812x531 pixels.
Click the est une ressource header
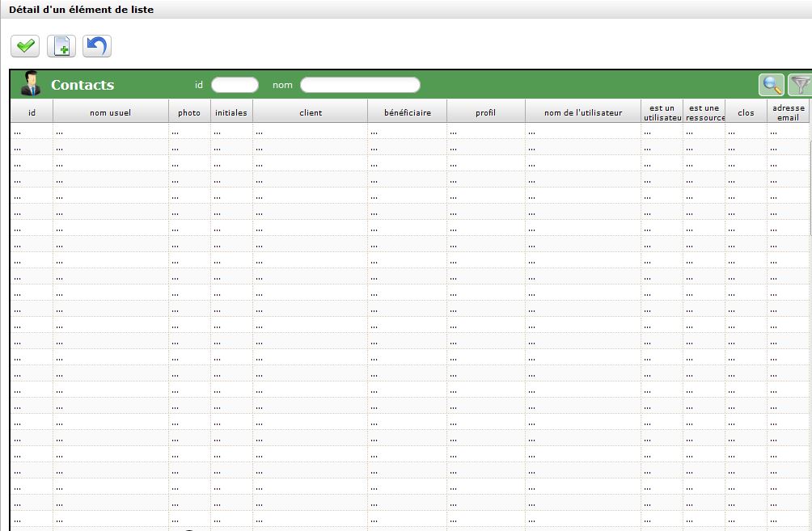(x=704, y=112)
